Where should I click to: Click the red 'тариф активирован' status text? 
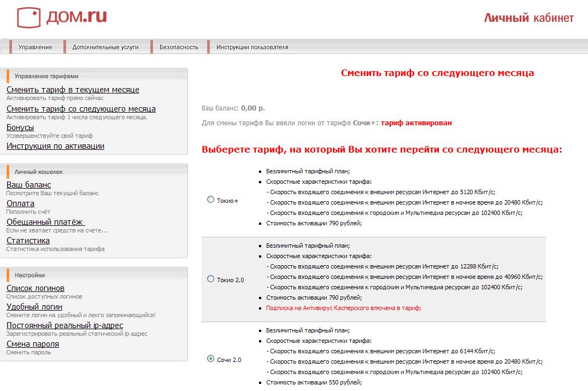(x=416, y=122)
